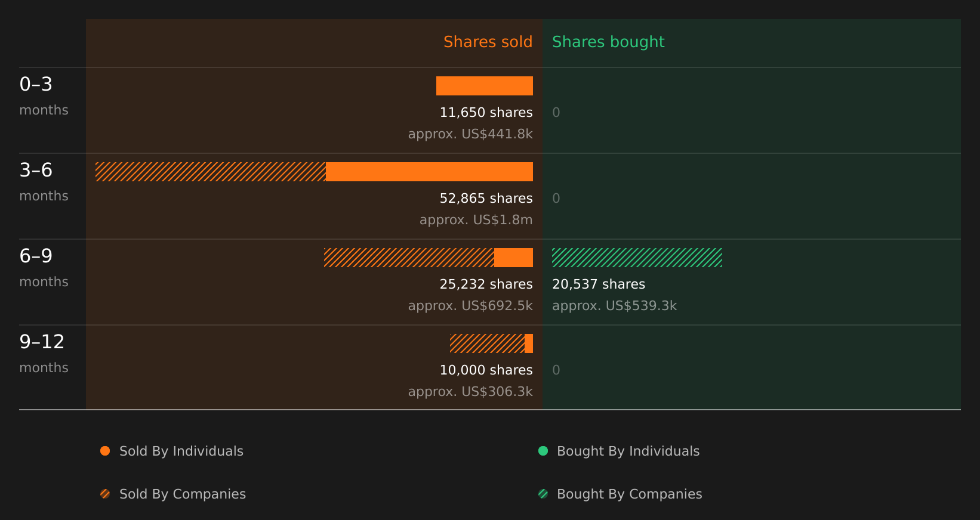
Task: Click the 6–9 months row label
Action: (x=44, y=268)
